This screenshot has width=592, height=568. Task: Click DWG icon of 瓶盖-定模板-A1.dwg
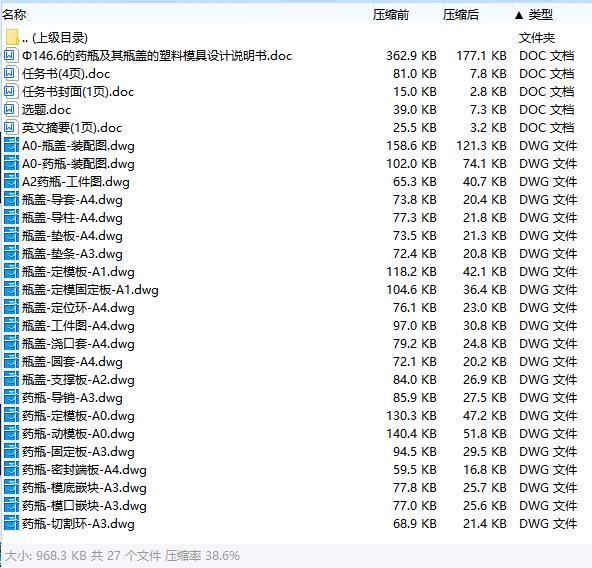tap(11, 272)
